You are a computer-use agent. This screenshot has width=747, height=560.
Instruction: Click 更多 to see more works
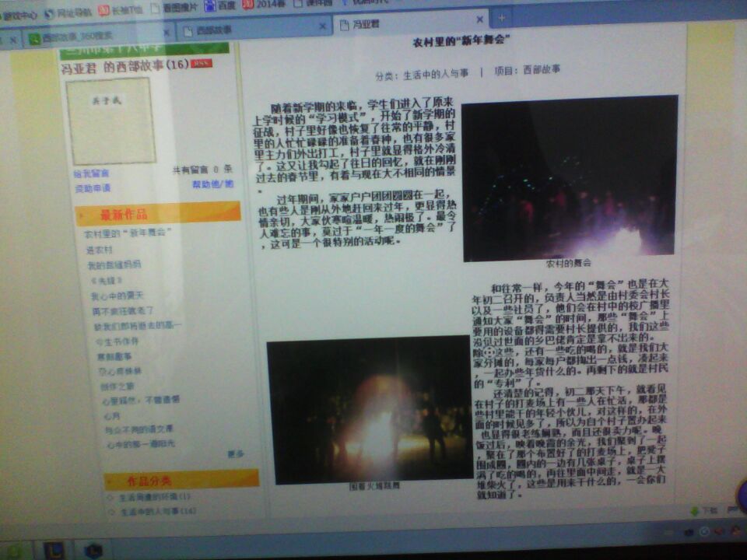point(235,453)
